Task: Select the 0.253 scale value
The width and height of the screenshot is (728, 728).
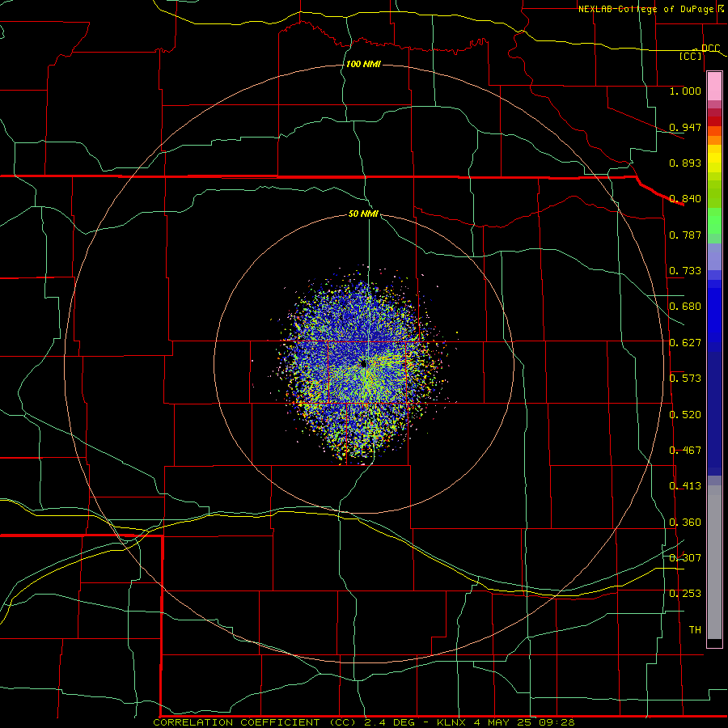Action: (685, 594)
